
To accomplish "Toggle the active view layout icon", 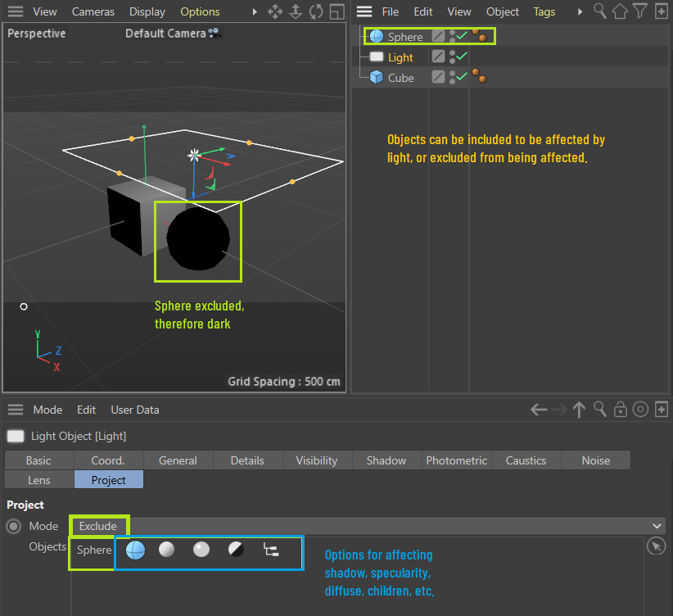I will coord(337,11).
